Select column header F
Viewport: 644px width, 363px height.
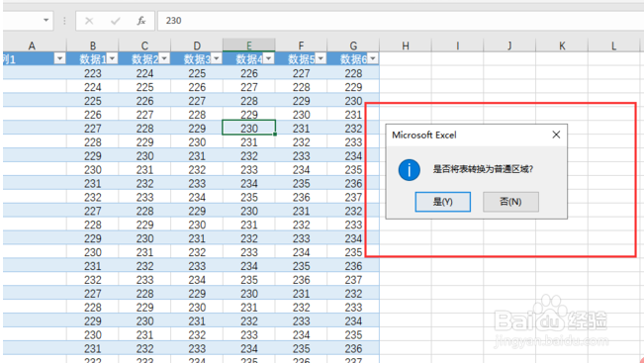pyautogui.click(x=301, y=45)
